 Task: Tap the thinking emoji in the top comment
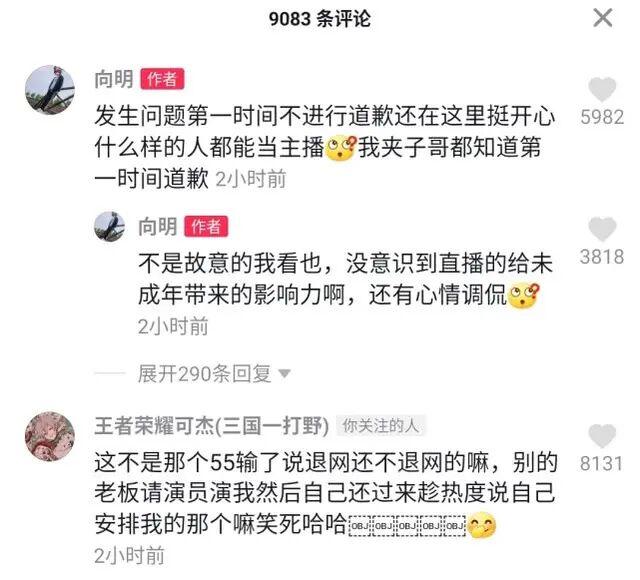[x=341, y=148]
